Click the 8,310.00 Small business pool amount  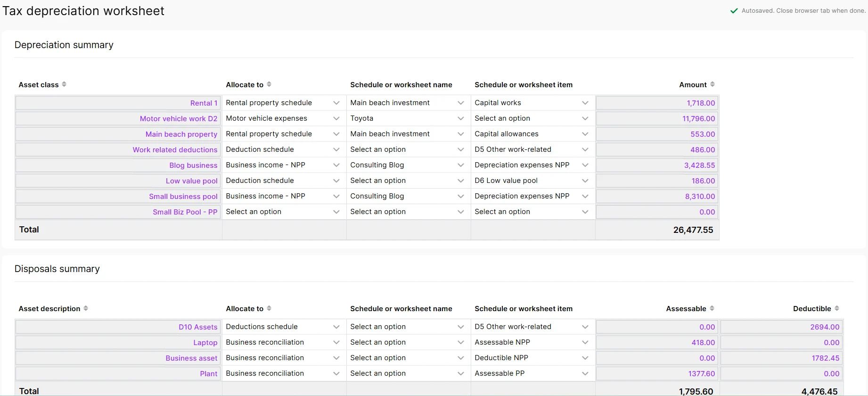tap(657, 197)
